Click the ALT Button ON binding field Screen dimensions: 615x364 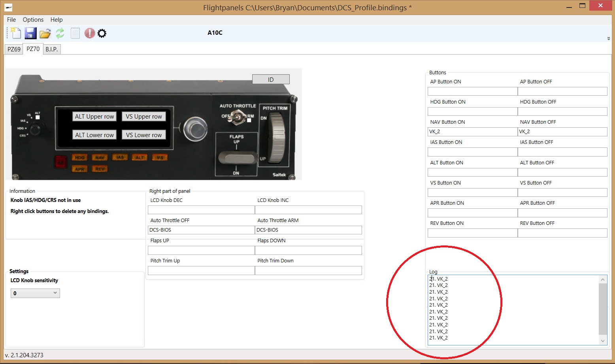473,172
